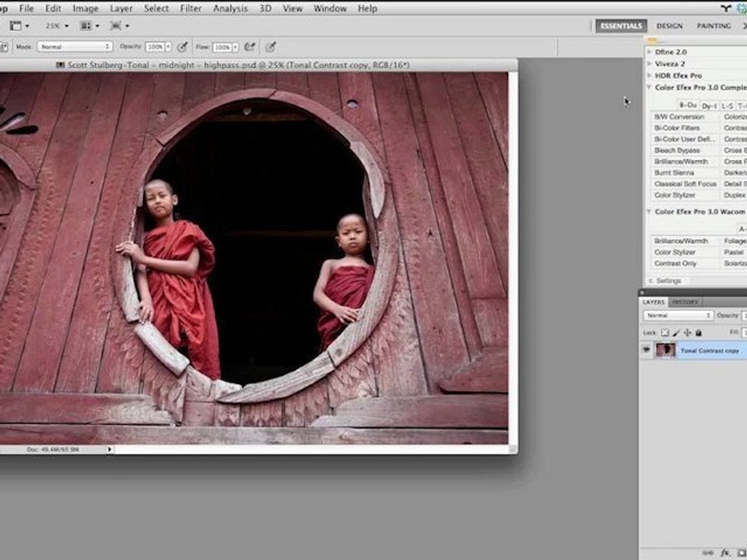Image resolution: width=747 pixels, height=560 pixels.
Task: Click the lock position icon
Action: pyautogui.click(x=686, y=333)
